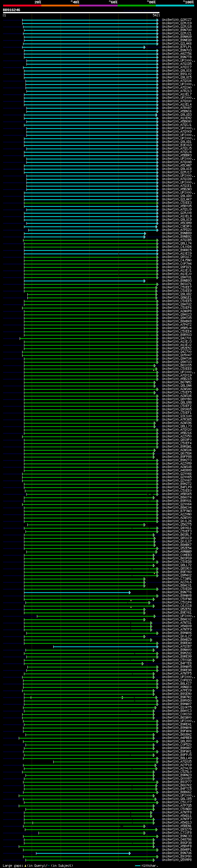This screenshot has width=197, height=868.
Task: Open hit UniRef100_Q2MIZ7
Action: pyautogui.click(x=177, y=20)
